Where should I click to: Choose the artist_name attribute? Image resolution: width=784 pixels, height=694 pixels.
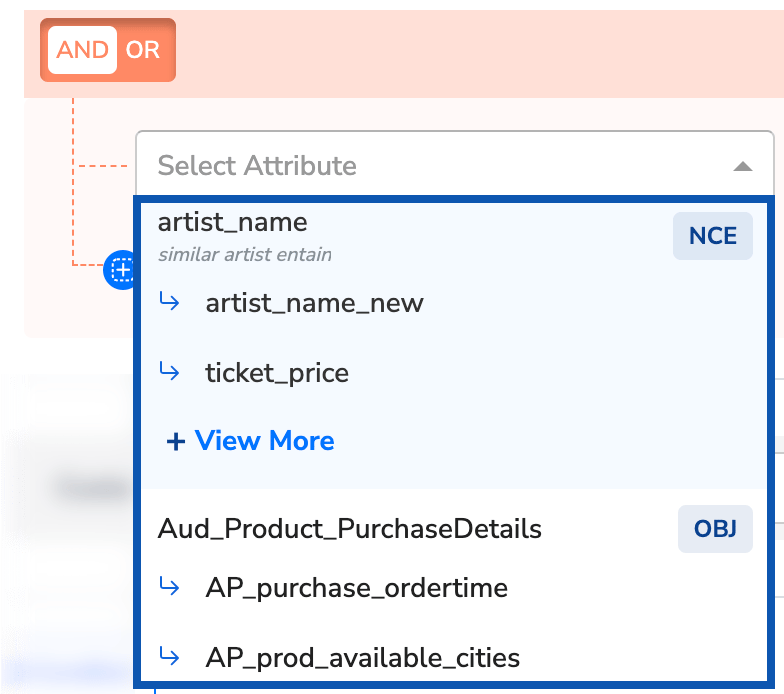pyautogui.click(x=232, y=222)
